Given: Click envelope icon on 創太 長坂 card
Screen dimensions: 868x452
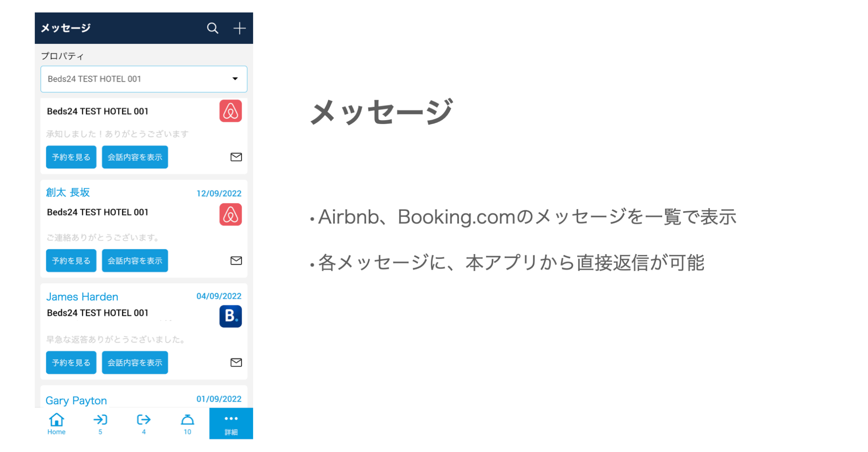Looking at the screenshot, I should [236, 260].
